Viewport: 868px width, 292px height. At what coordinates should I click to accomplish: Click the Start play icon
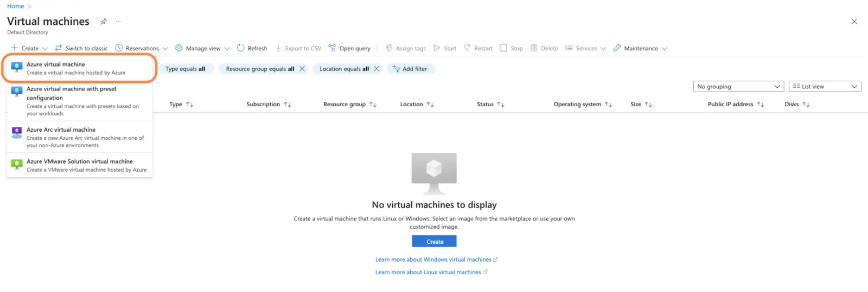pos(437,48)
